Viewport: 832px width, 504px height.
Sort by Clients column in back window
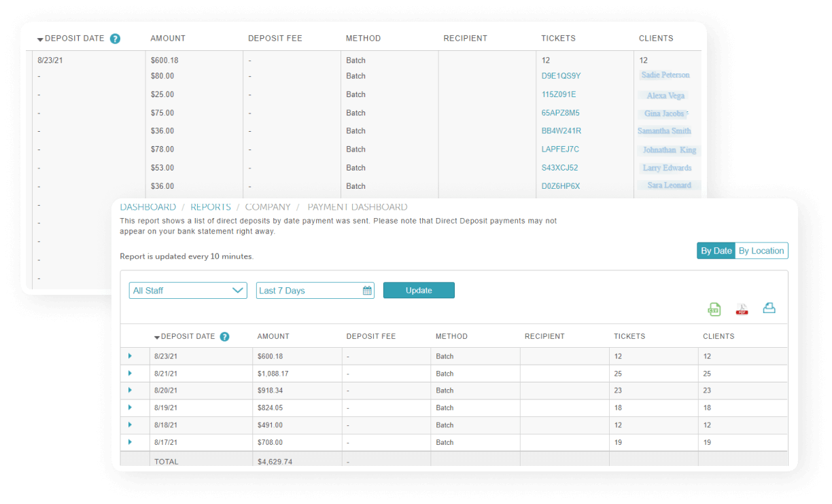[x=656, y=38]
